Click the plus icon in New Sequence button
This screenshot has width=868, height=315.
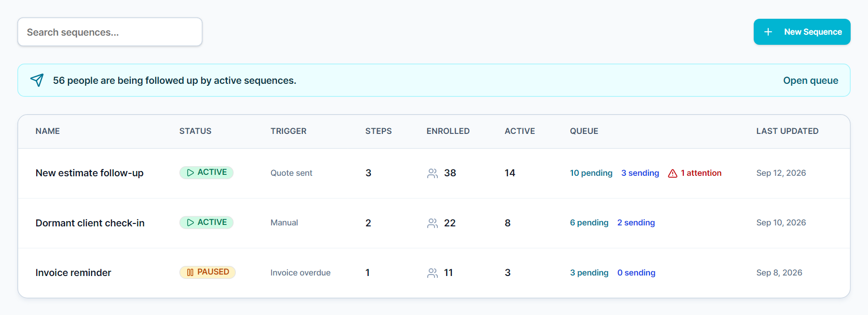768,32
